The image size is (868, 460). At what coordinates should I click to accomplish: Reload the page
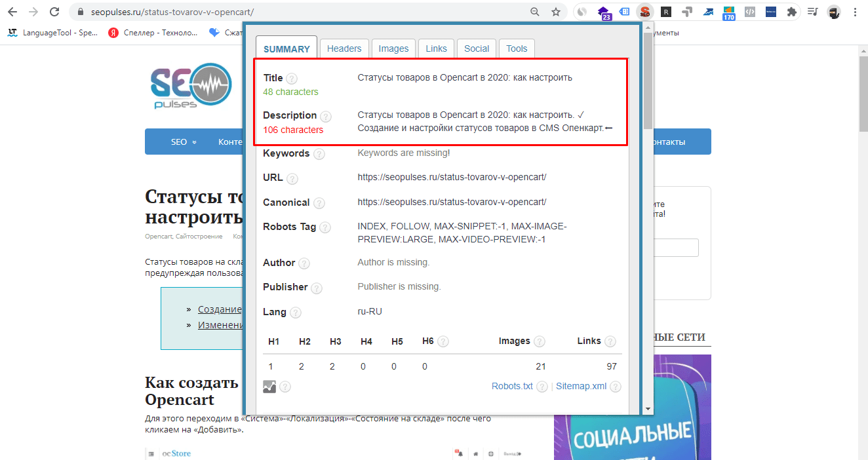coord(54,12)
